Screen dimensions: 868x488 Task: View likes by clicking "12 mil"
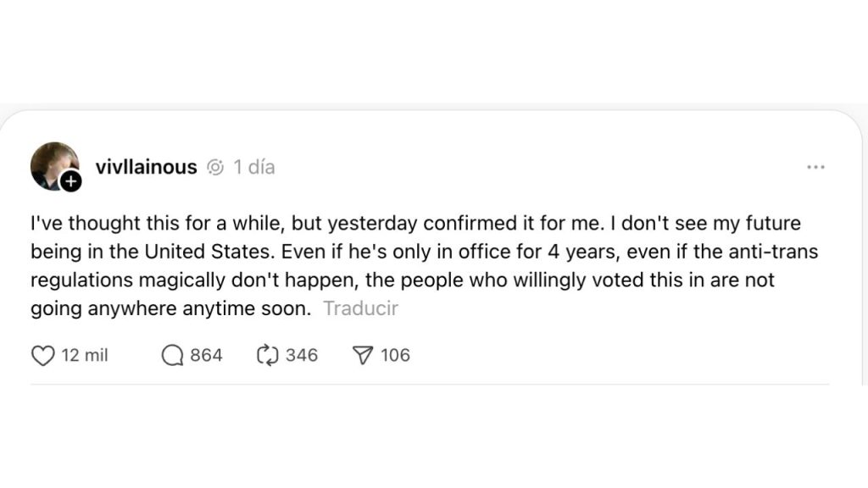pos(85,355)
